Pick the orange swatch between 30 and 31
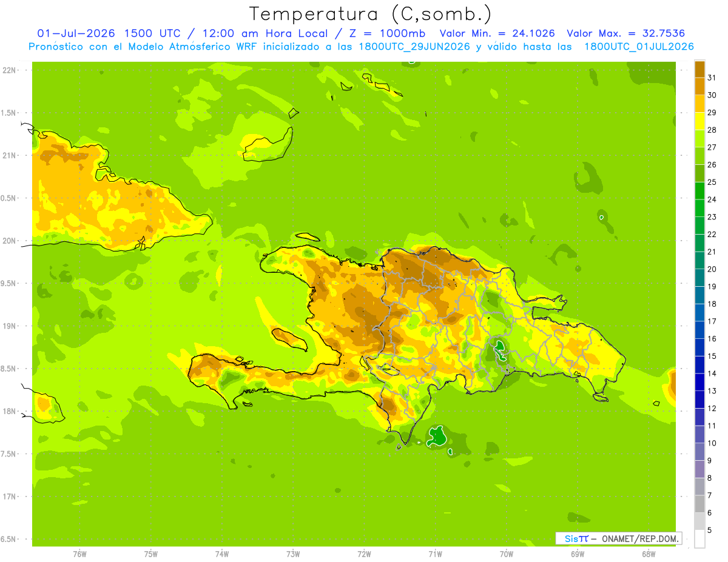Viewport: 728px width, 562px height. coord(699,86)
